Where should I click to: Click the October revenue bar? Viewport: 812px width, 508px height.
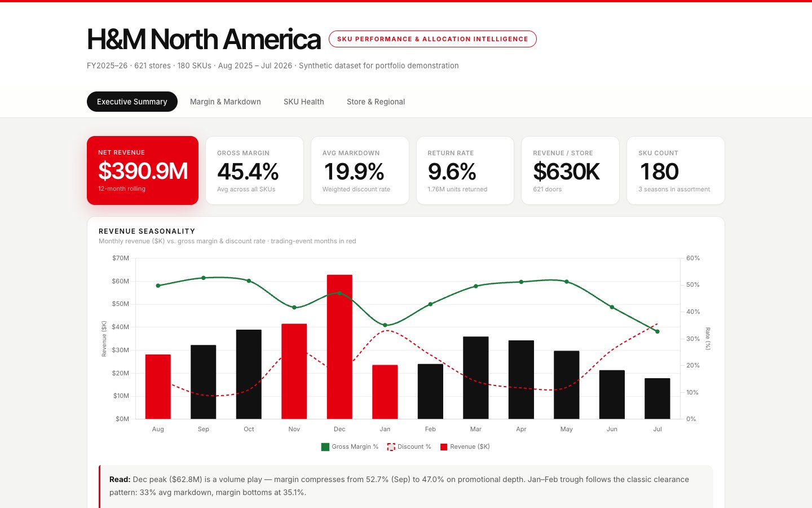point(249,374)
